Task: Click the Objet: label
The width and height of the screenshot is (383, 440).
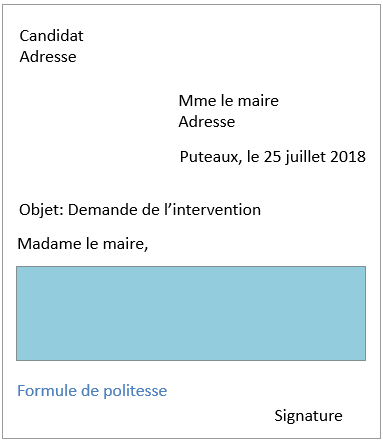Action: tap(41, 210)
